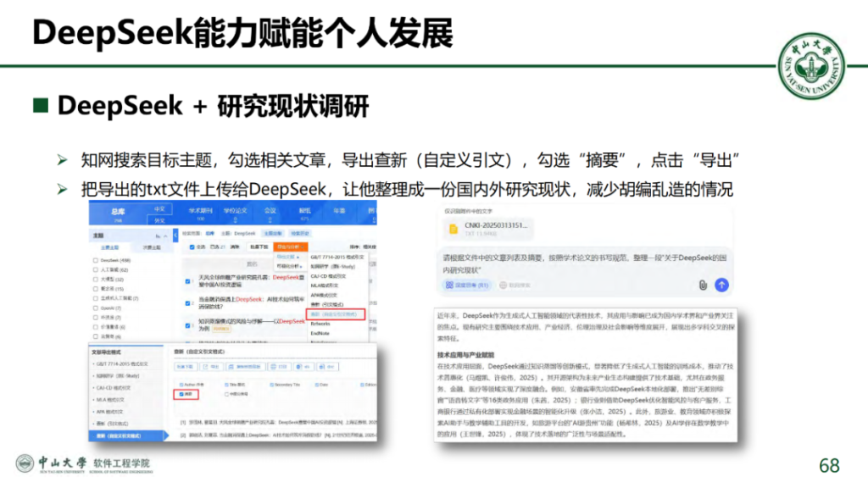Viewport: 868px width, 488px height.
Task: Select GB/T 7714-2015 format in dropdown menu
Action: pos(337,257)
